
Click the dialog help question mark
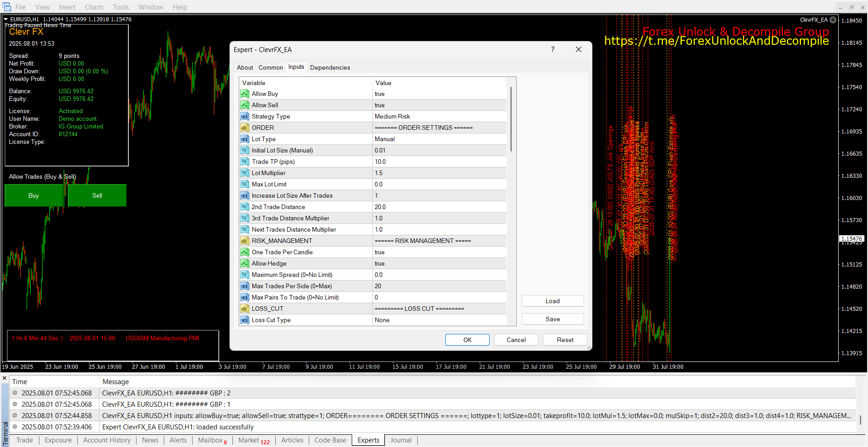click(x=552, y=49)
